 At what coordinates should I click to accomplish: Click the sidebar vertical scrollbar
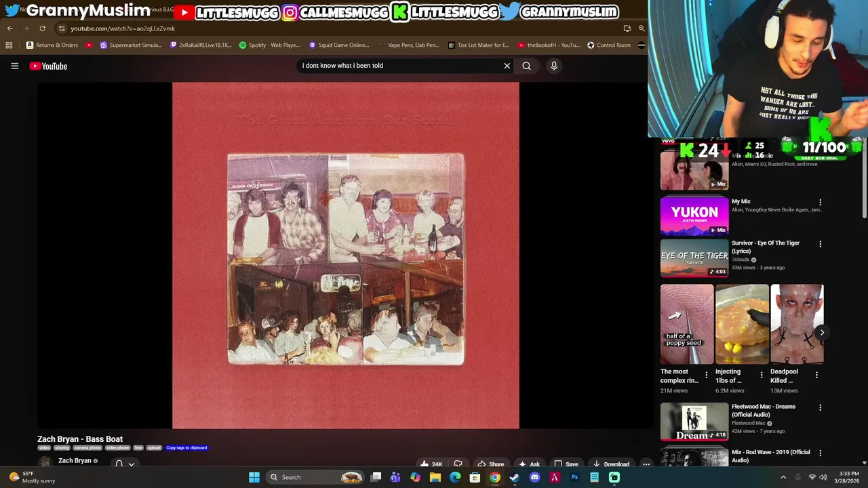pos(864,180)
